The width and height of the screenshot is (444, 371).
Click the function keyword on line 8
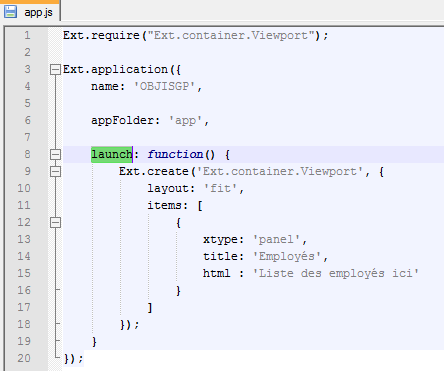pos(175,154)
